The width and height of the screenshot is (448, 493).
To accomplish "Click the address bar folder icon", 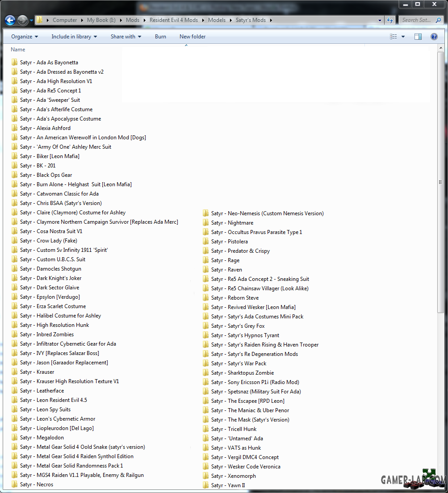I will (x=40, y=20).
